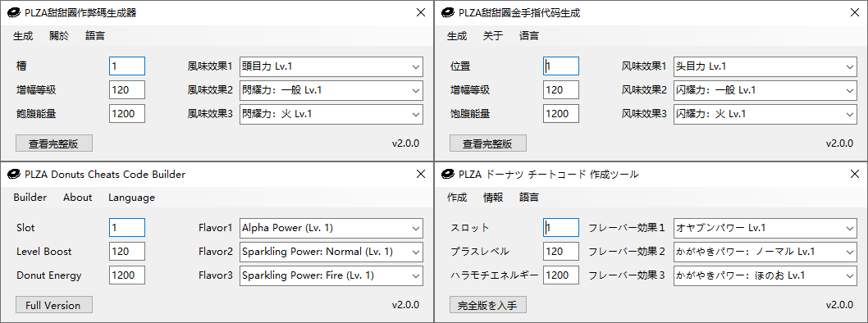Expand Flavor3 Sparkling Power: Fire dropdown

click(x=331, y=275)
